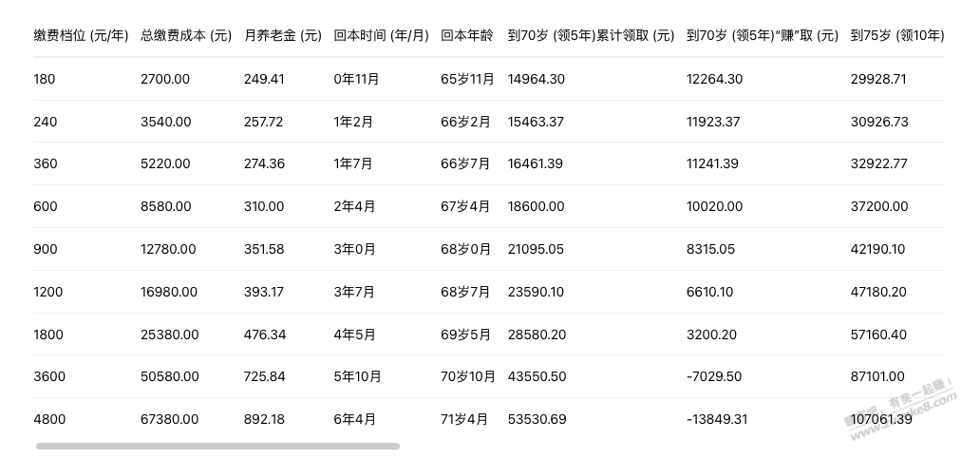980x459 pixels.
Task: Click the 到70岁 (领5年)累计领取 header
Action: point(591,36)
